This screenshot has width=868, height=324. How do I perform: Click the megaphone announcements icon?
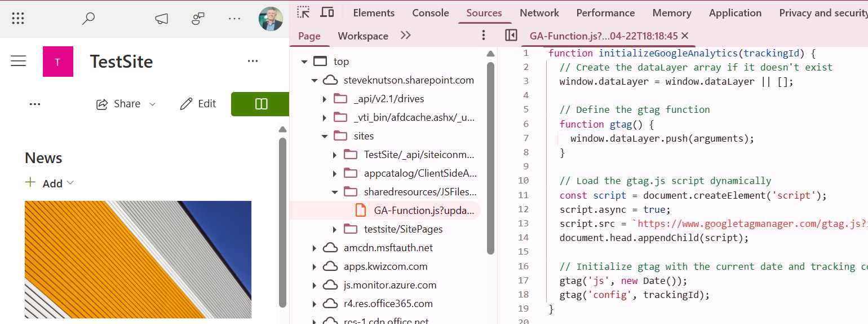161,19
